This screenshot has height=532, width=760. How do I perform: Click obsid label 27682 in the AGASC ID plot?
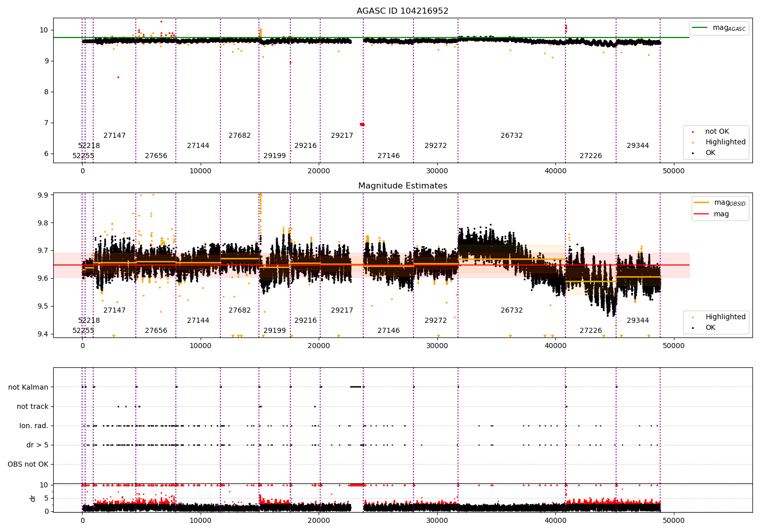point(240,135)
